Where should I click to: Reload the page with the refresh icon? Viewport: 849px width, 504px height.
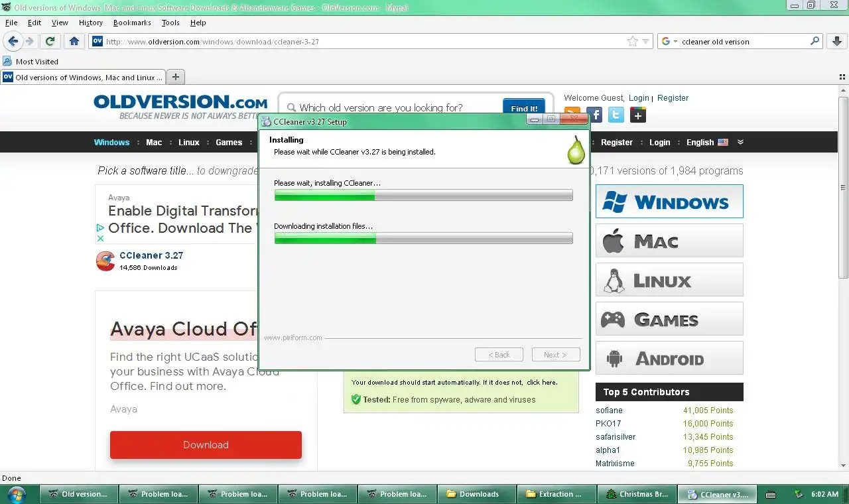(50, 41)
